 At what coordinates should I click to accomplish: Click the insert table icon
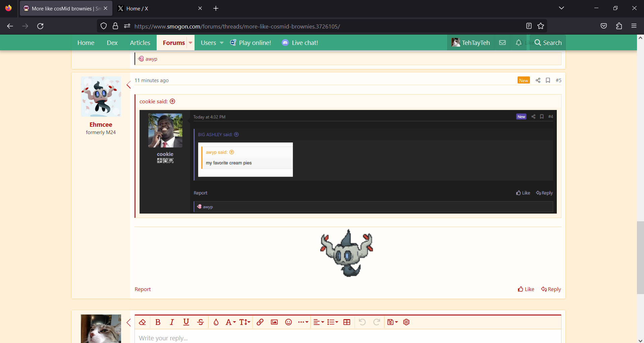tap(347, 322)
